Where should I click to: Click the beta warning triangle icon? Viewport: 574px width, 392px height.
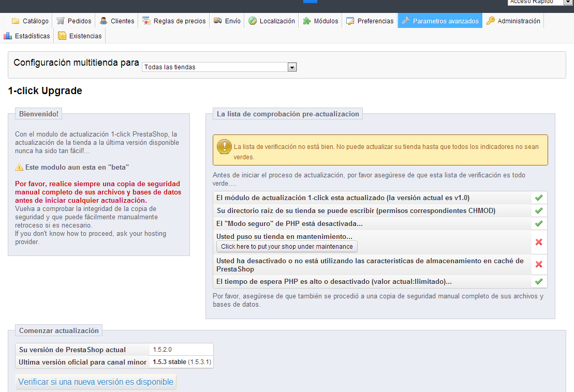(x=19, y=167)
